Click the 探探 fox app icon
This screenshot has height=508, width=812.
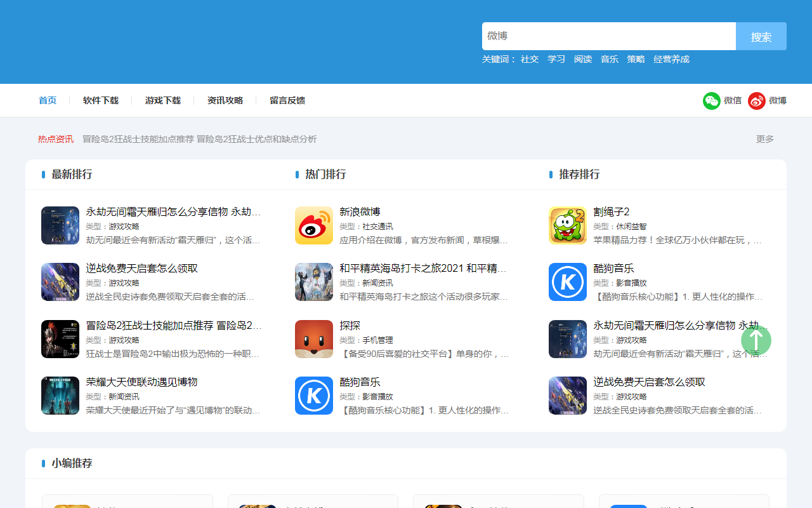tap(314, 339)
